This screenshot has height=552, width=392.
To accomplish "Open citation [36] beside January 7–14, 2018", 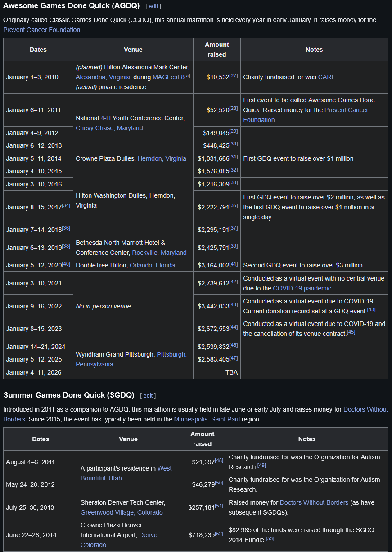I will [x=66, y=228].
